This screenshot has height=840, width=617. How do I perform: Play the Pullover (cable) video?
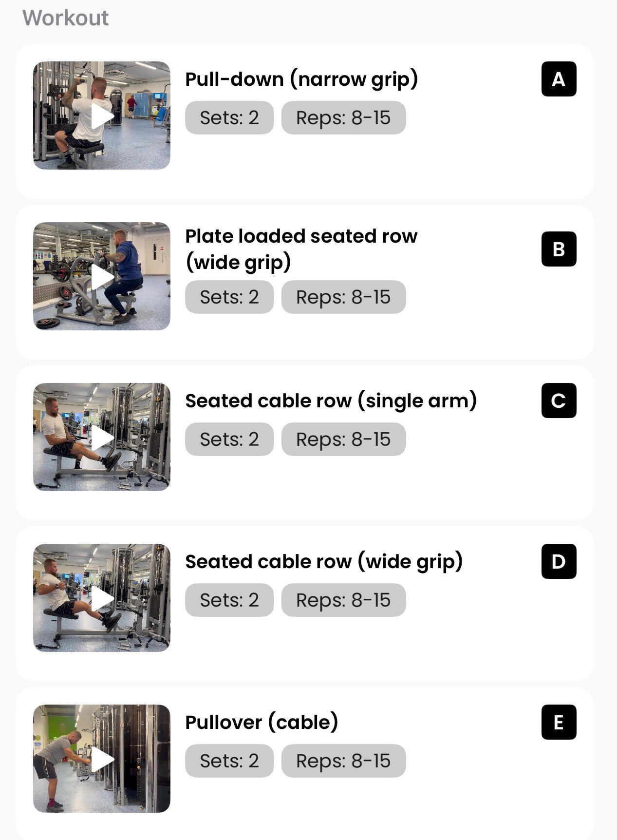click(x=102, y=759)
